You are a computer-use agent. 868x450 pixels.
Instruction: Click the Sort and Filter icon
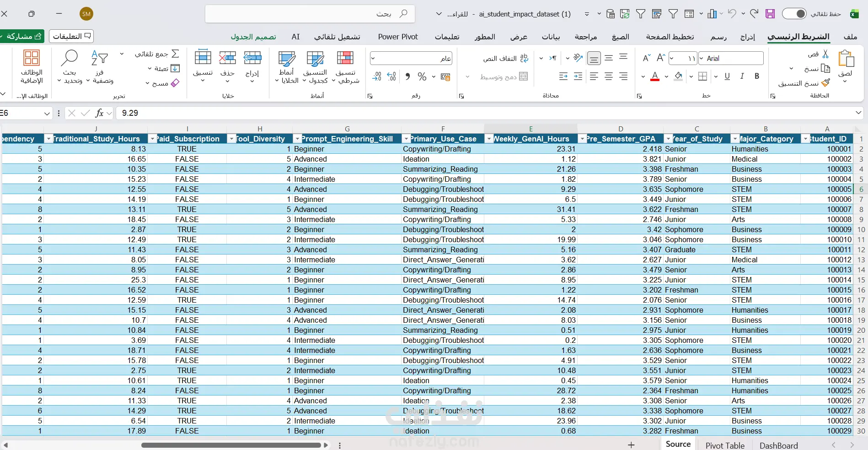99,58
